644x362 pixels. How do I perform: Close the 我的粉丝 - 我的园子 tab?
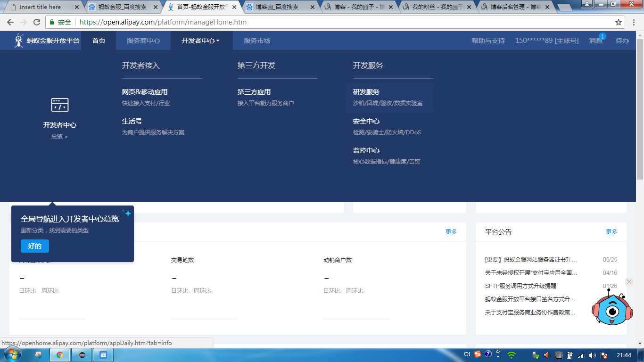[469, 7]
